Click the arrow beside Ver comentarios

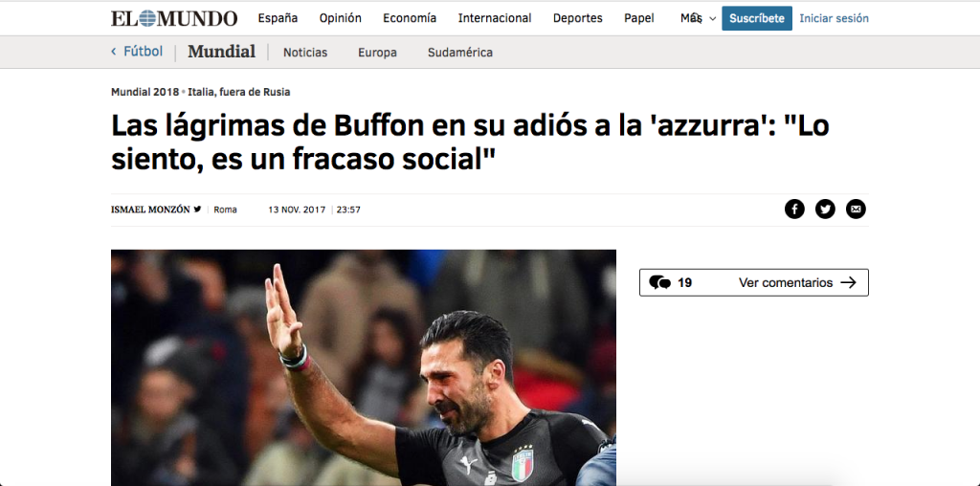[x=848, y=282]
